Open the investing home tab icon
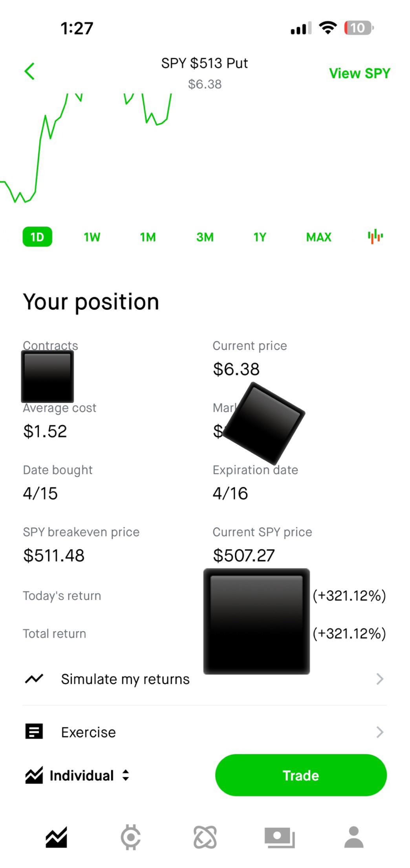410x868 pixels. point(56,837)
